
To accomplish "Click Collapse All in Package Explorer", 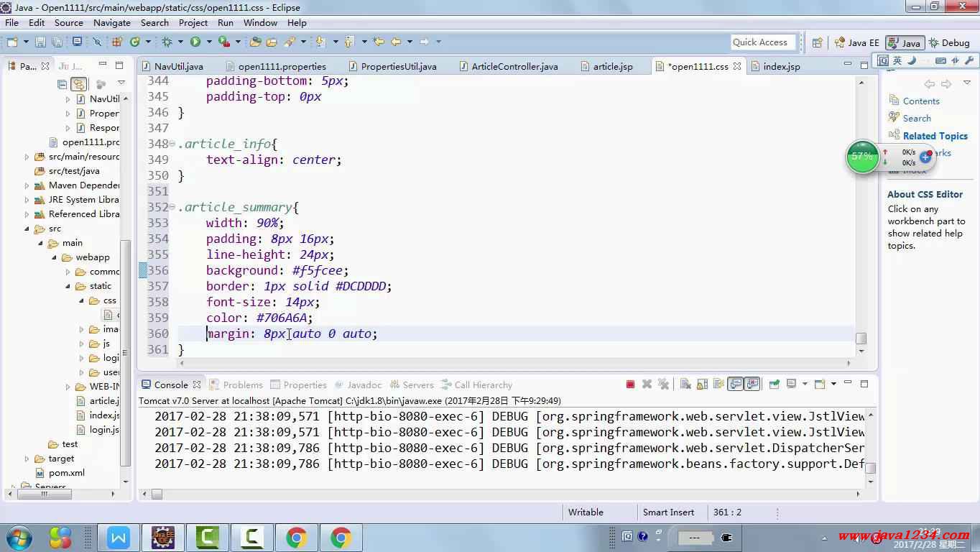I will click(63, 84).
